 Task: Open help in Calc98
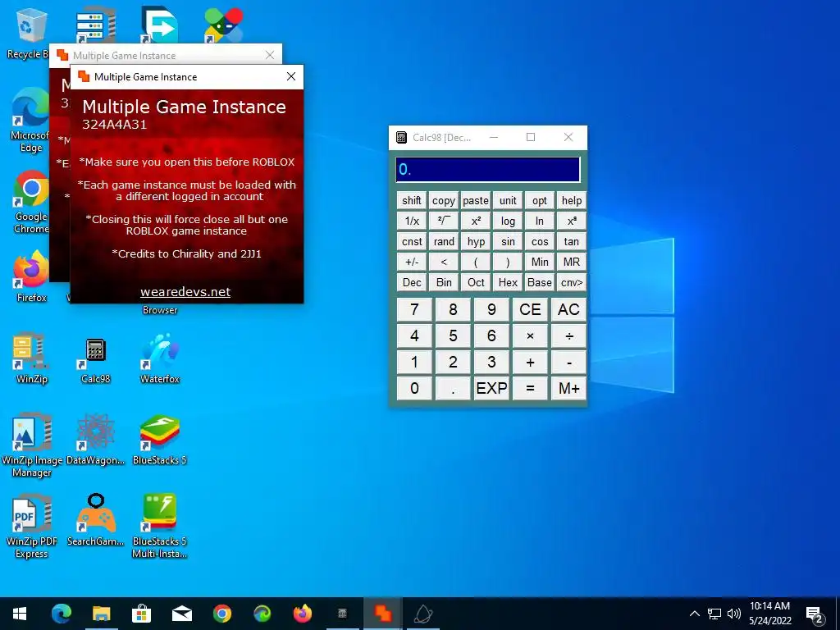[x=572, y=200]
